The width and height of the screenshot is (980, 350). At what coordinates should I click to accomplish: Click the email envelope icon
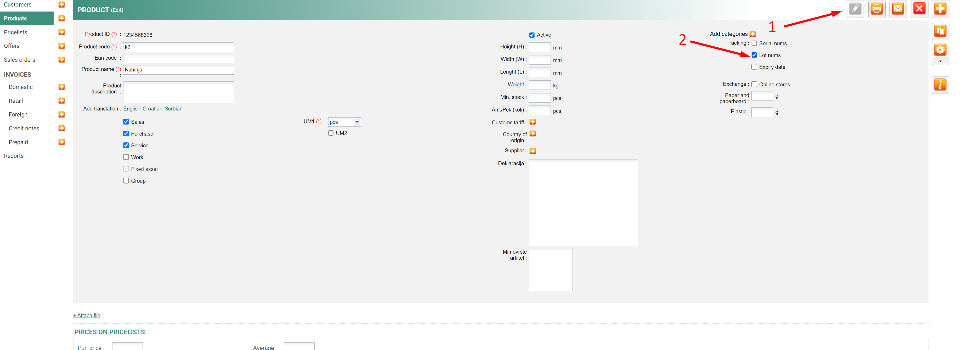898,9
